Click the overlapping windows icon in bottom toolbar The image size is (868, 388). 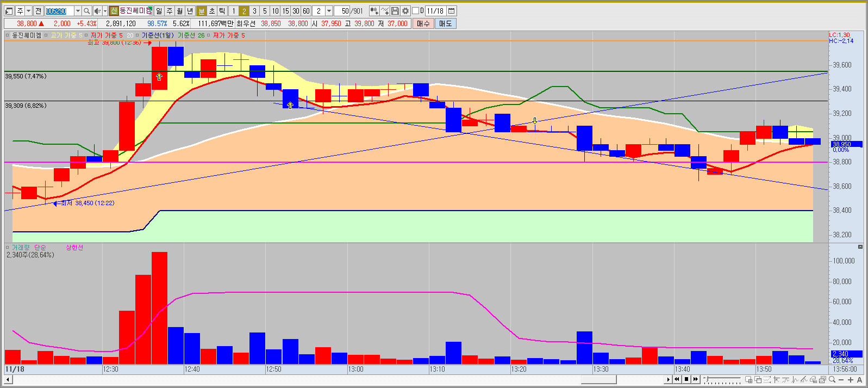758,379
